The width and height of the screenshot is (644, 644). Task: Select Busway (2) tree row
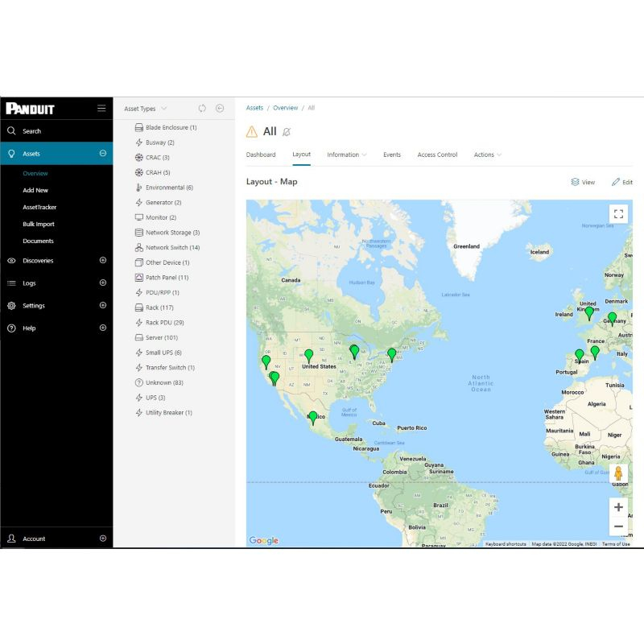[x=155, y=143]
